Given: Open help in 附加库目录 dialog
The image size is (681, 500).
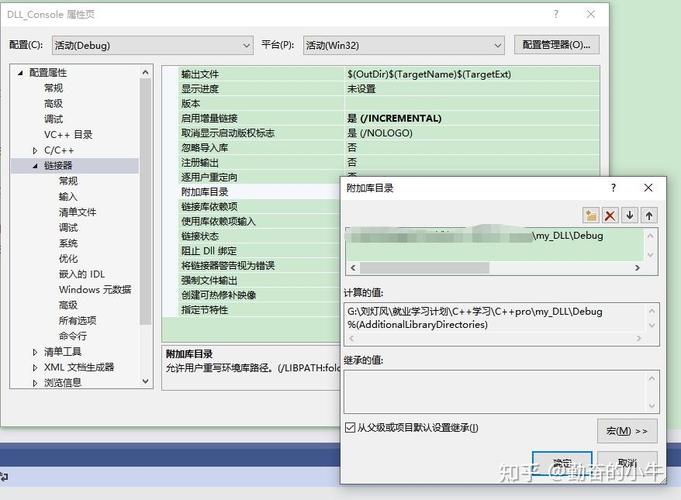Looking at the screenshot, I should pyautogui.click(x=613, y=188).
